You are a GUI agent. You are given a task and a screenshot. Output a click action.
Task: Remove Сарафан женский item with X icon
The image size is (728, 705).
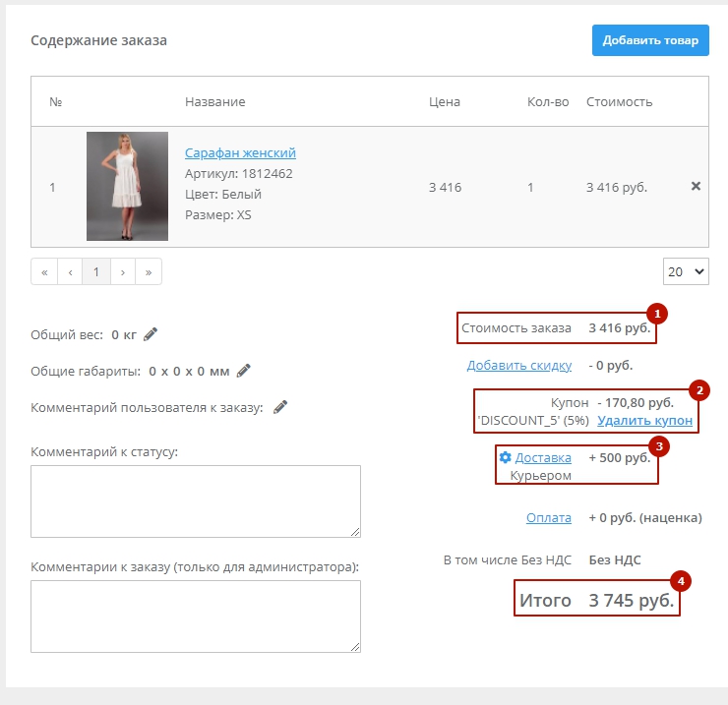(x=696, y=186)
